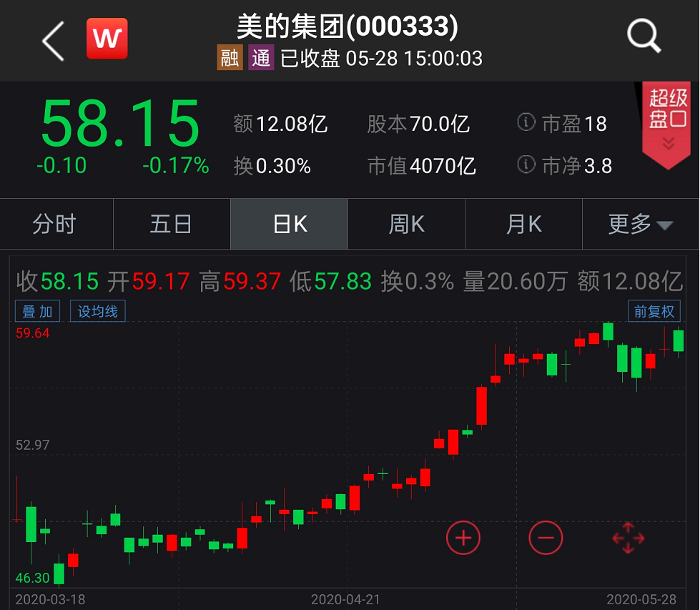Tap 高59.37 high price in chart header
The height and width of the screenshot is (610, 700).
pos(240,281)
